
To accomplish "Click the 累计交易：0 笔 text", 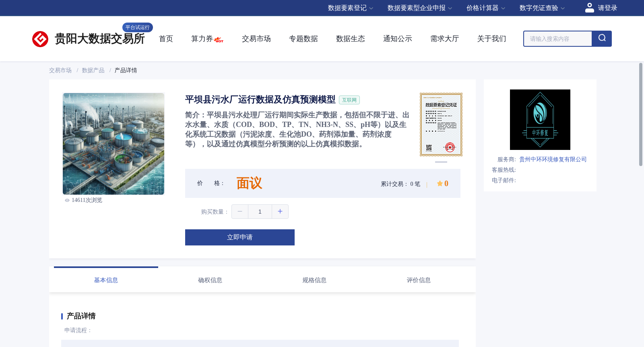I will coord(400,184).
